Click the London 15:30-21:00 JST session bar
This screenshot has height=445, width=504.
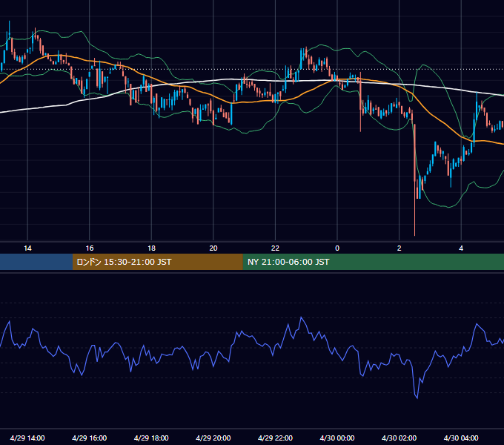157,262
